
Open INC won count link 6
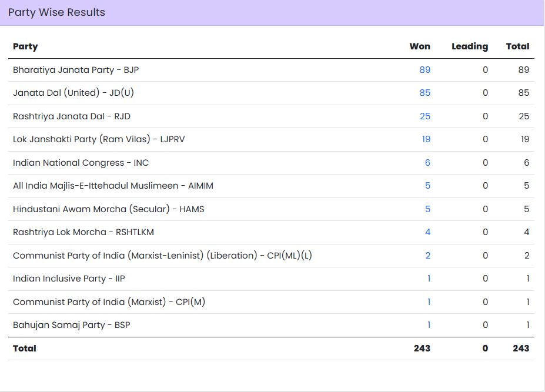(427, 163)
